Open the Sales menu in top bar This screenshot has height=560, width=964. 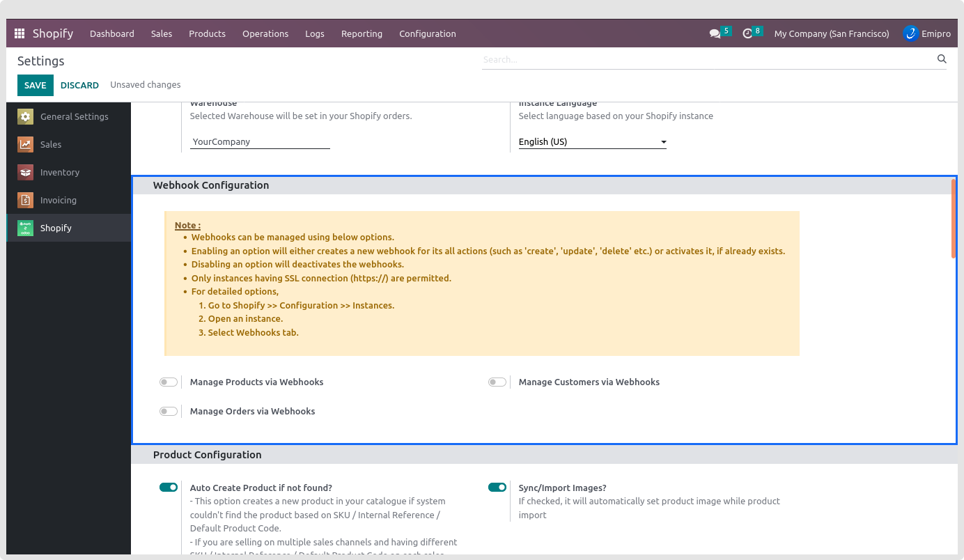pyautogui.click(x=162, y=33)
